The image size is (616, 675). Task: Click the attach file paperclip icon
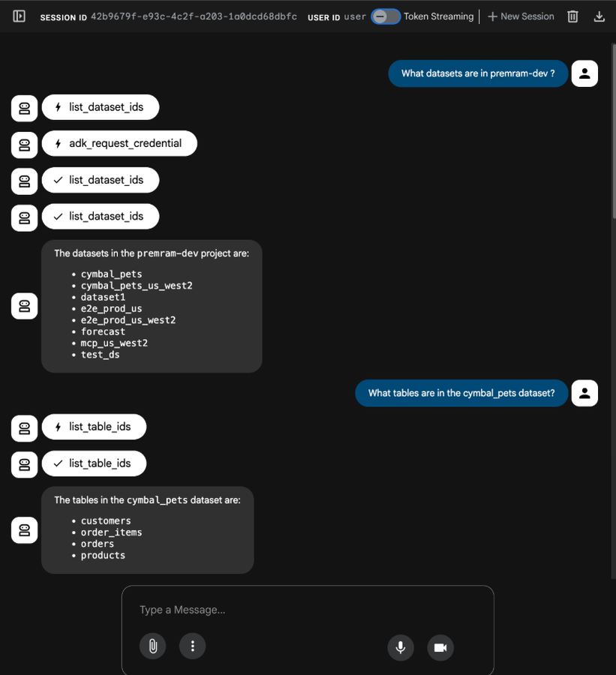coord(152,646)
